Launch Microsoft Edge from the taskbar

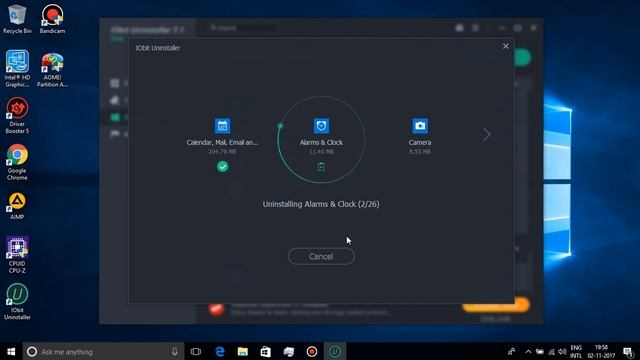pyautogui.click(x=220, y=351)
